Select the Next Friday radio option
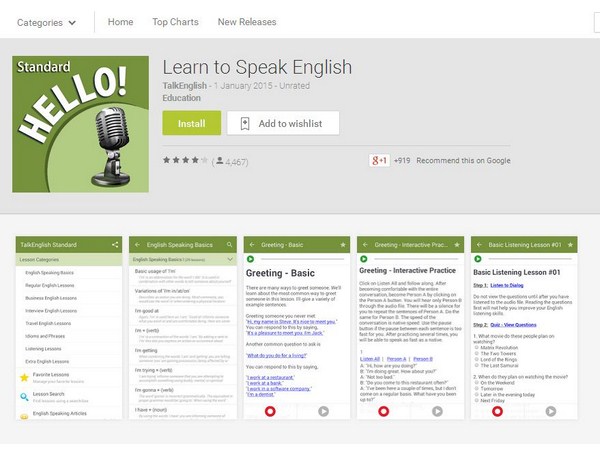 tap(476, 400)
